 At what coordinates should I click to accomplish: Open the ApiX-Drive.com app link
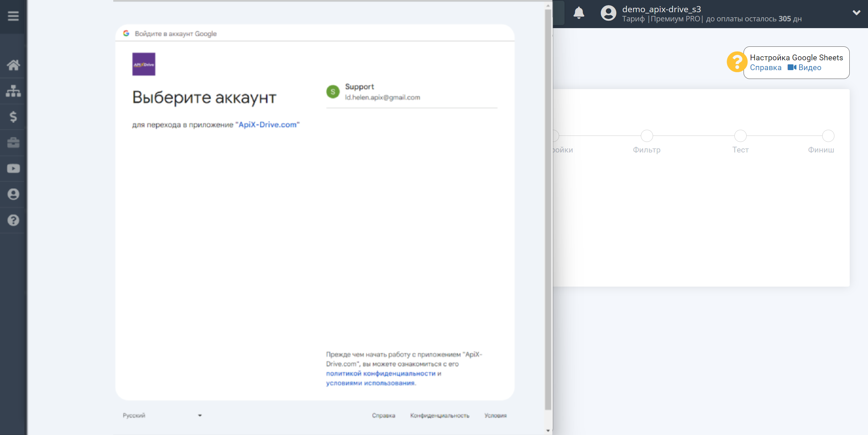coord(268,125)
